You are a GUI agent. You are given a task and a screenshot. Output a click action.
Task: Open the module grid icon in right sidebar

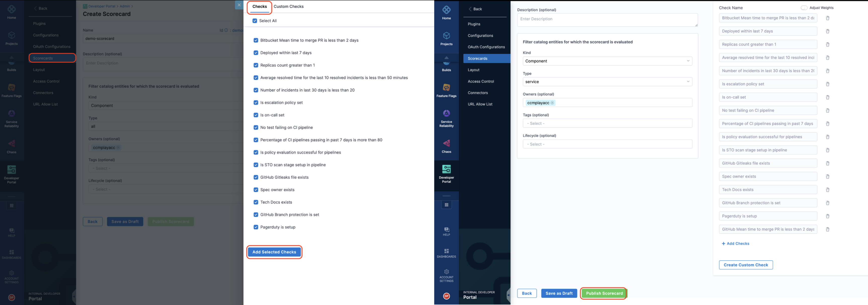446,205
